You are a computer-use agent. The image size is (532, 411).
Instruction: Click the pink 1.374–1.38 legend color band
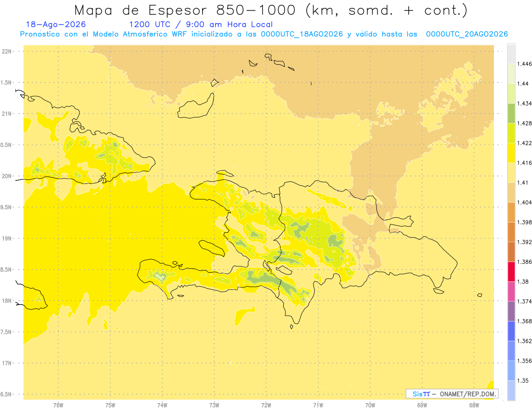511,291
